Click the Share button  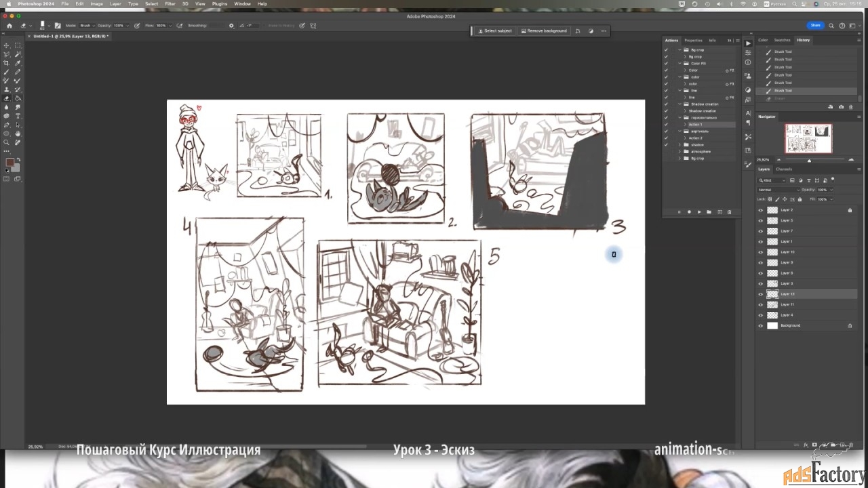click(815, 25)
